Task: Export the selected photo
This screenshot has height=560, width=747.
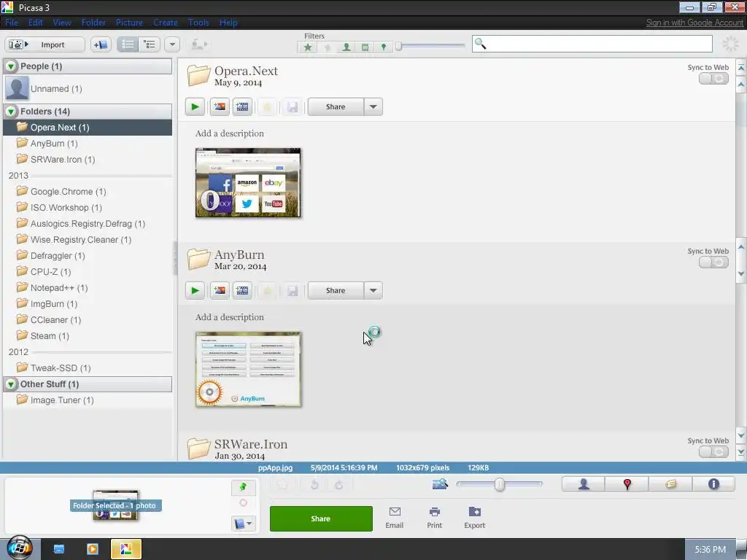Action: click(x=474, y=518)
